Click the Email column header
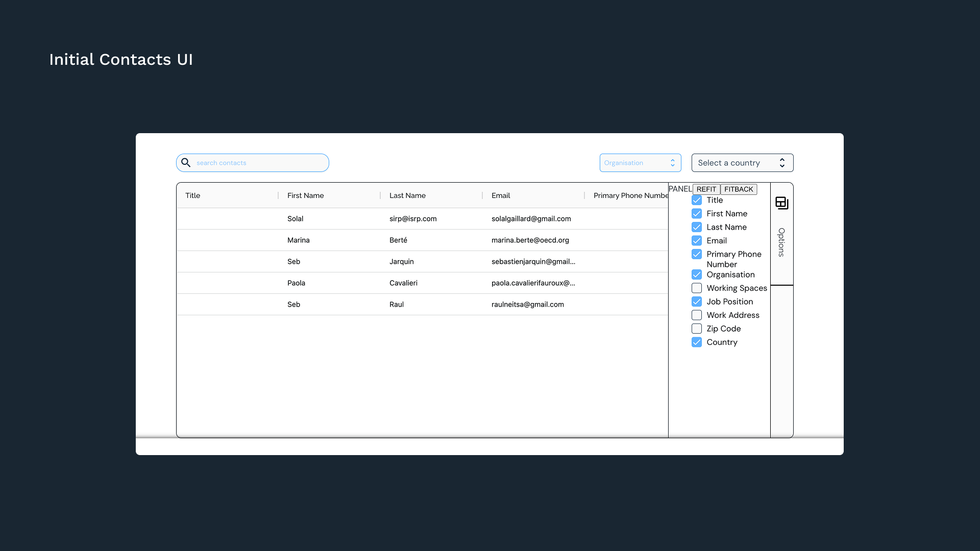Image resolution: width=980 pixels, height=551 pixels. [x=500, y=195]
